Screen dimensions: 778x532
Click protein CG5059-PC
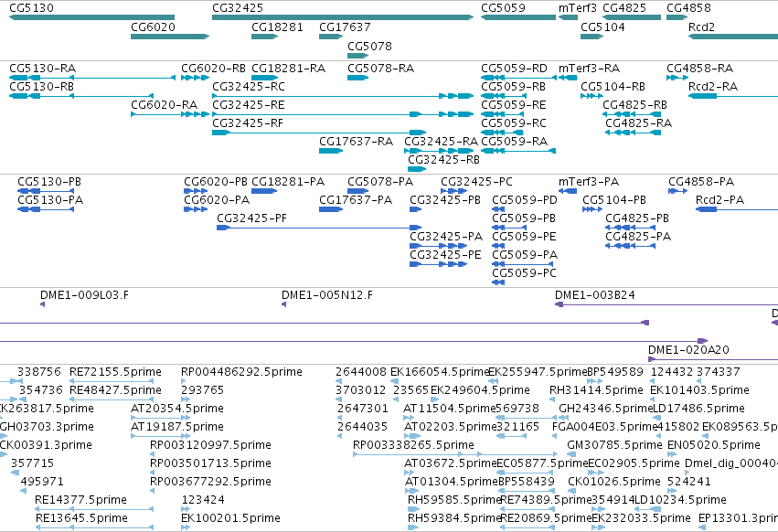point(498,282)
